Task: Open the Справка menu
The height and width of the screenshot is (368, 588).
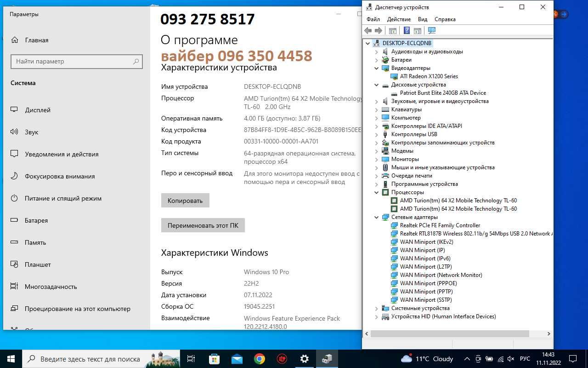Action: pyautogui.click(x=445, y=19)
